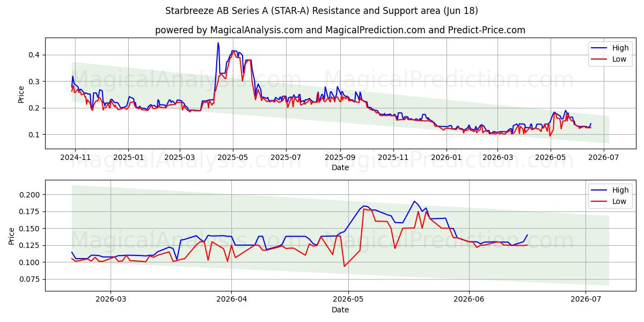
Task: Click the bottom chart 'Date' x-axis label
Action: point(340,310)
